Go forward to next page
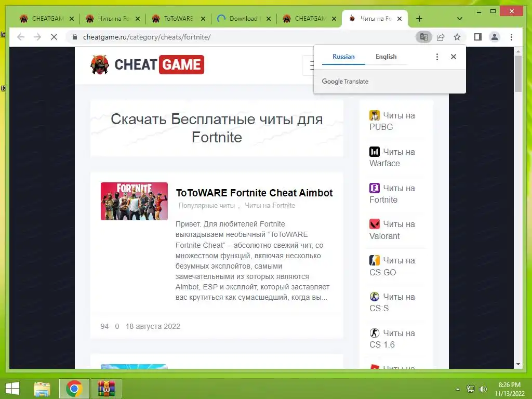The width and height of the screenshot is (532, 399). 37,37
